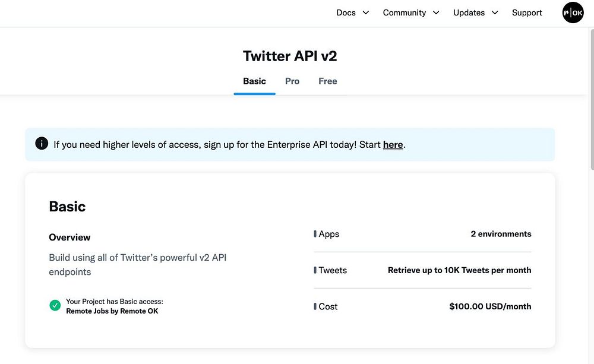Click the marker beside Tweets
594x364 pixels.
pos(315,270)
